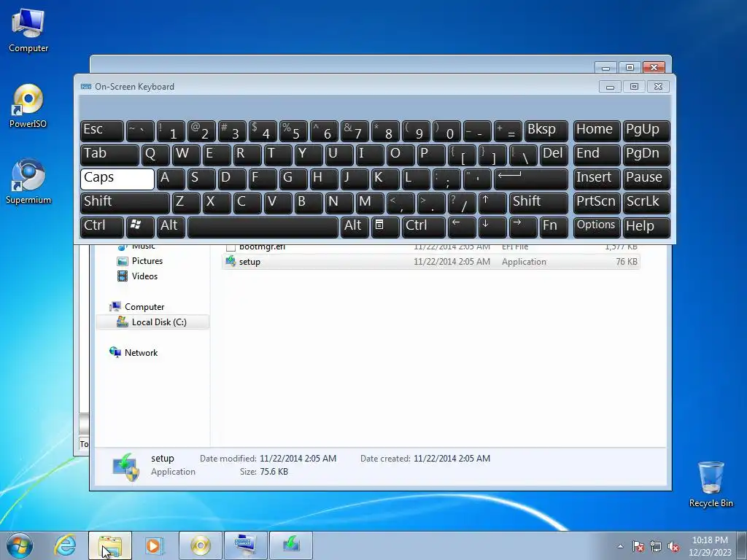Click the left Alt key

(x=171, y=227)
